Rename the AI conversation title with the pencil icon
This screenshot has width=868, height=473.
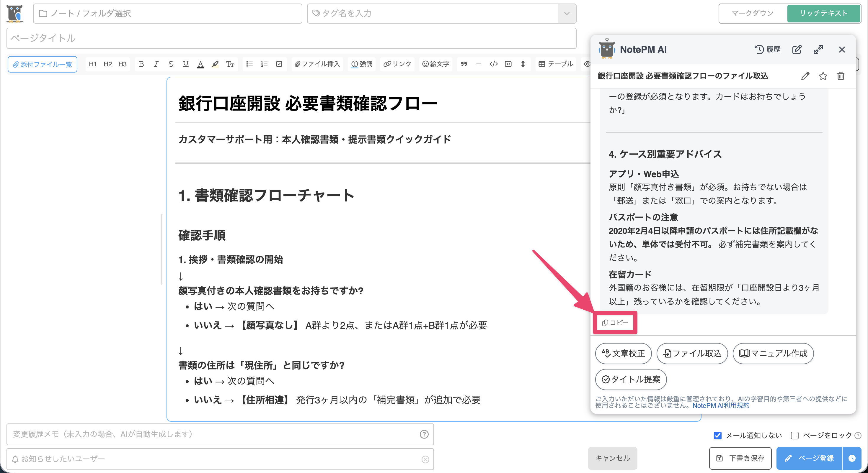[x=805, y=76]
